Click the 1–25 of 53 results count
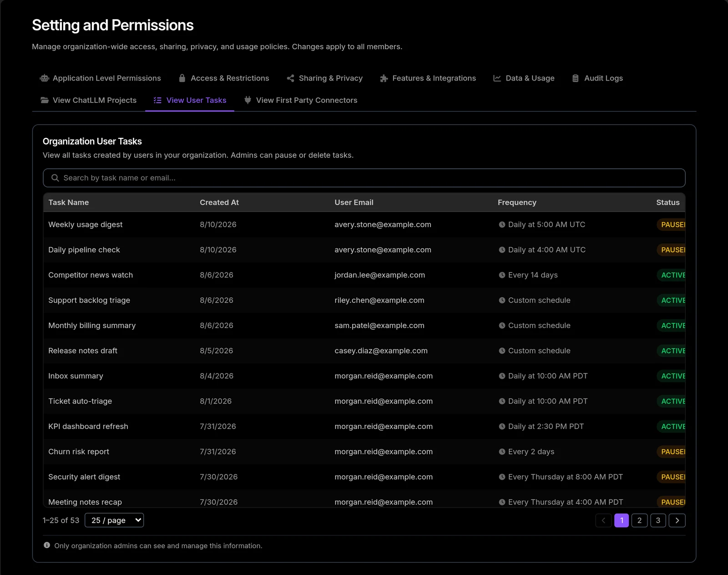 61,520
